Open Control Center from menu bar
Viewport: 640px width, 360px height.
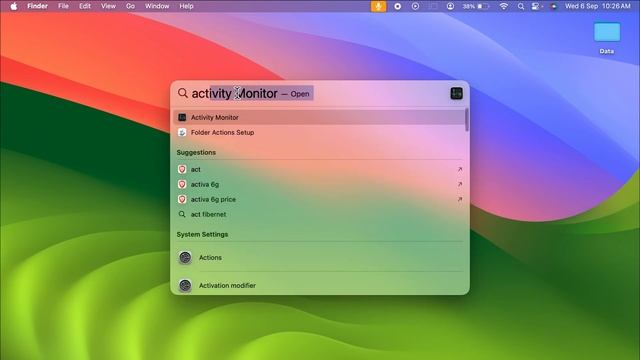click(537, 6)
